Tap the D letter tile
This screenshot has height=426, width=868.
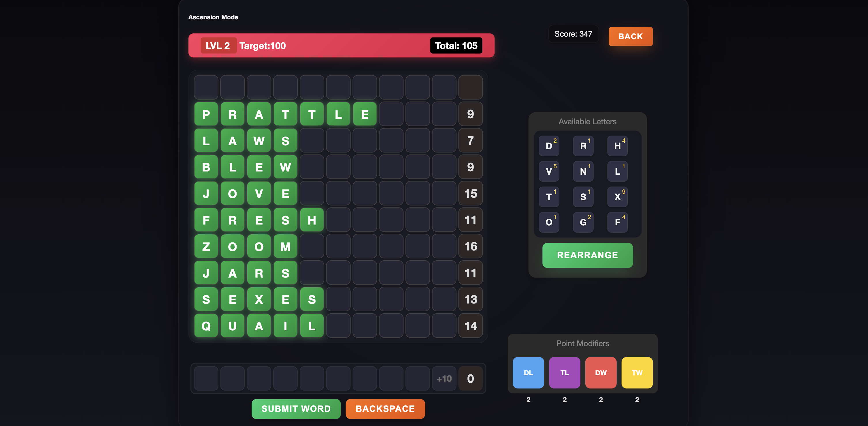pos(549,146)
